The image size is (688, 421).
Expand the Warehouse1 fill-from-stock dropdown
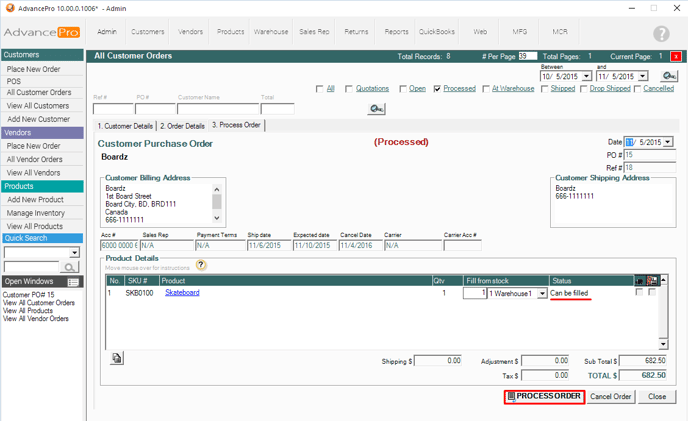(543, 293)
